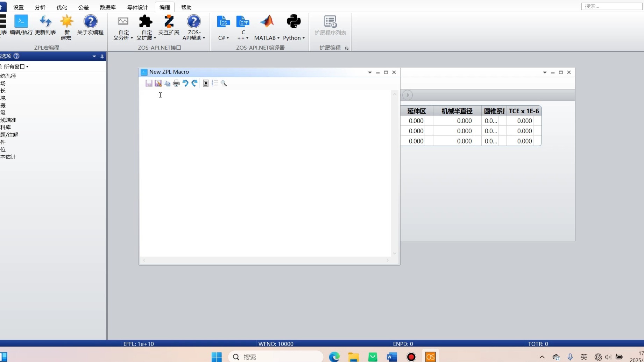Click macro editor scroll right arrow
The height and width of the screenshot is (362, 644).
click(x=388, y=260)
